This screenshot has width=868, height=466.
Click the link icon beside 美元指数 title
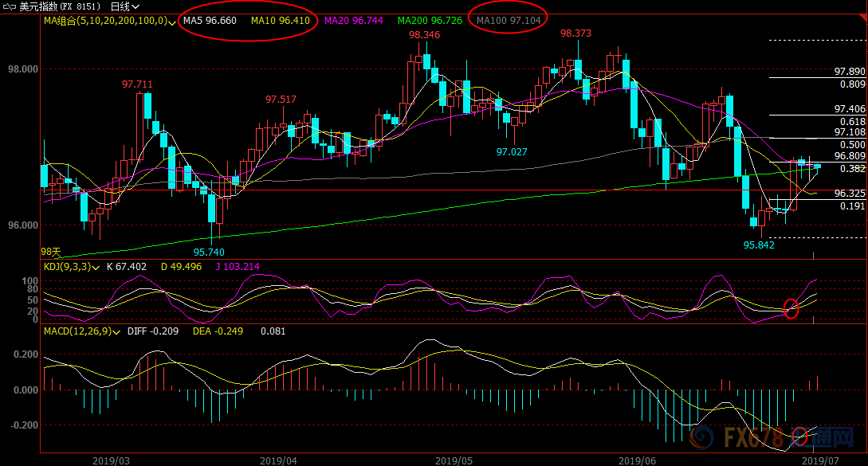point(10,6)
